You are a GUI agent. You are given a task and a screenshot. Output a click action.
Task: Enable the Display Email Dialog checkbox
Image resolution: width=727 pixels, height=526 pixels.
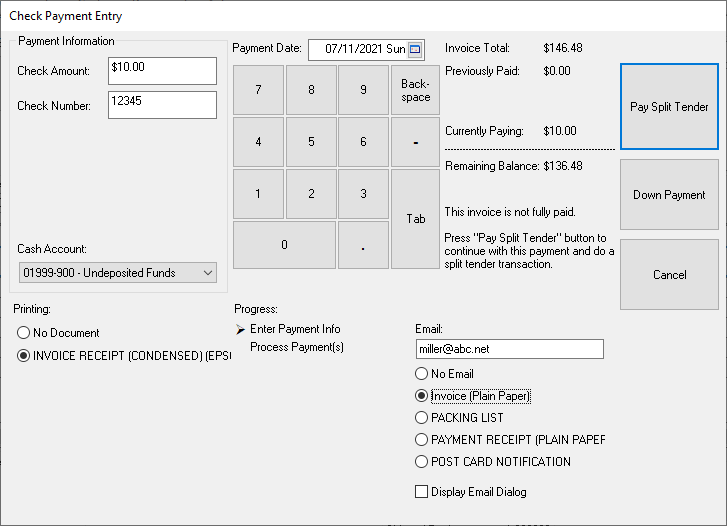[422, 492]
